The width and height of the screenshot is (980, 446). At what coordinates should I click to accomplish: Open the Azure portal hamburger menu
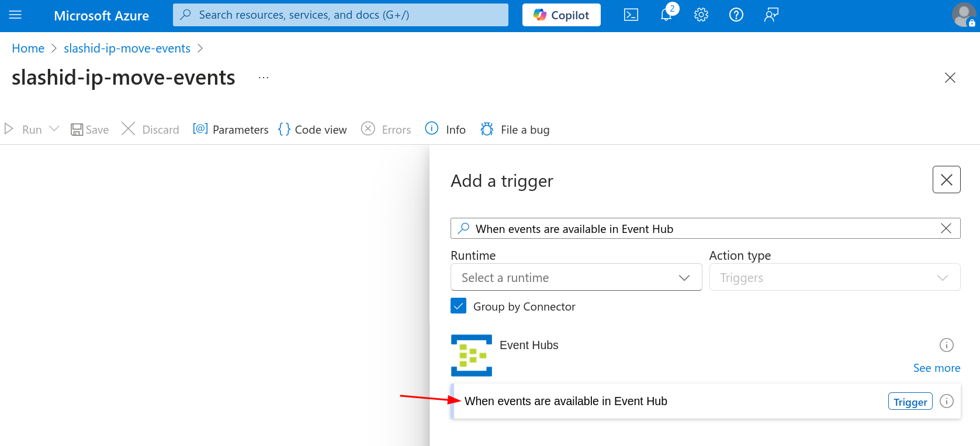(x=15, y=15)
